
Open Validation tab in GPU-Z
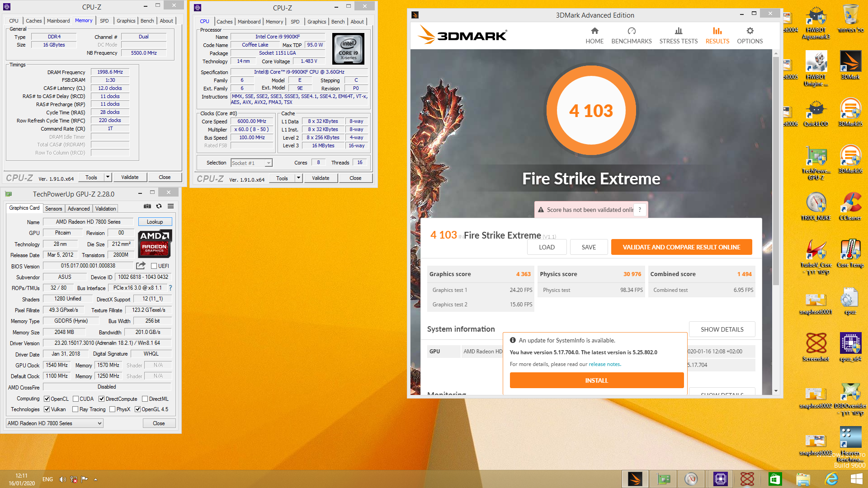[x=105, y=208]
